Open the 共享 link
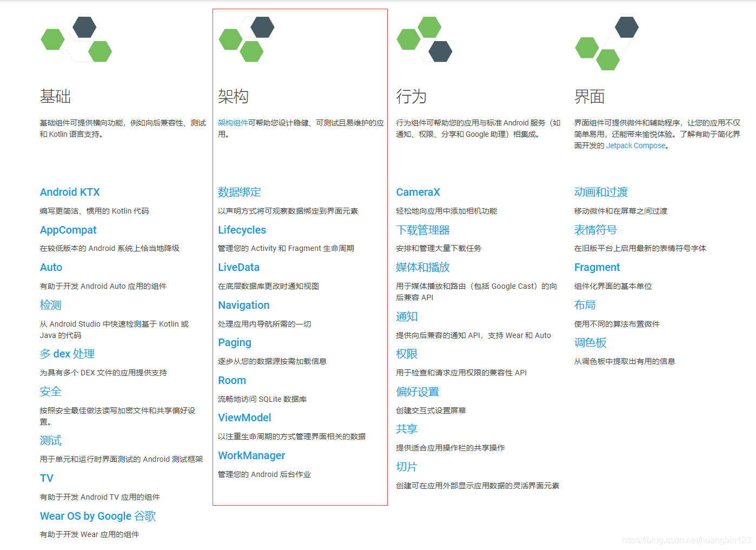This screenshot has height=550, width=756. pyautogui.click(x=407, y=429)
